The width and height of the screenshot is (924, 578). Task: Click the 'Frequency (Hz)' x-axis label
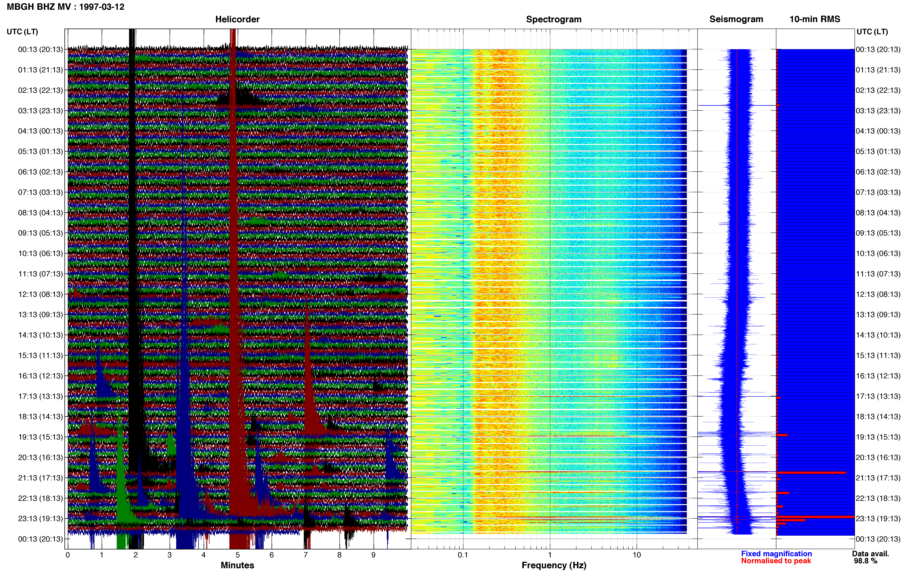point(554,565)
